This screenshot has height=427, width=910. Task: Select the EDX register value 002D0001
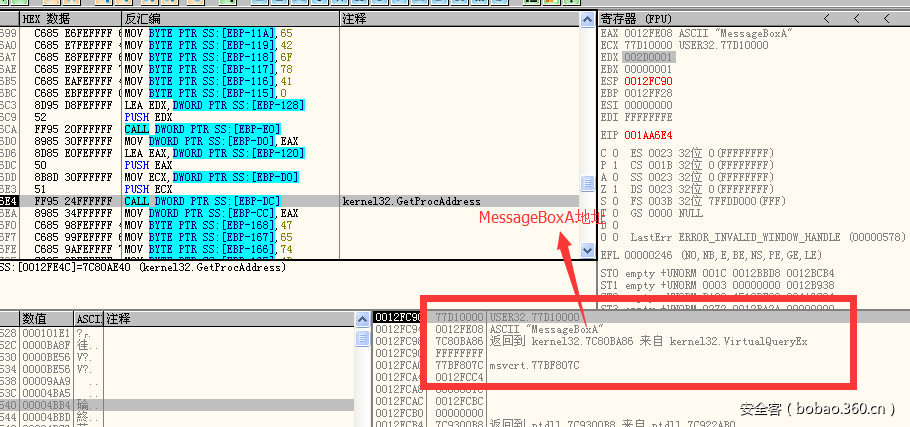pos(642,58)
